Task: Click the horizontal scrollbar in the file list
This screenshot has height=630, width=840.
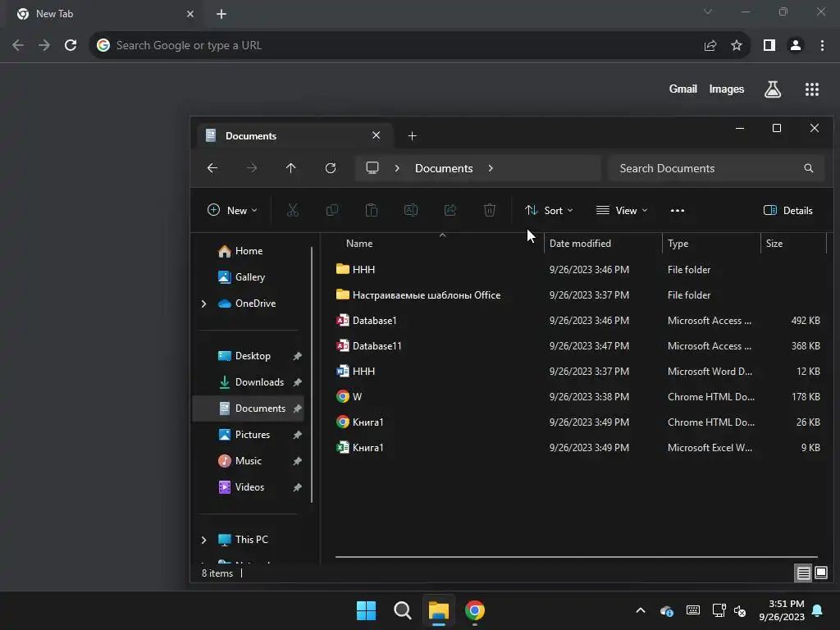Action: [577, 557]
